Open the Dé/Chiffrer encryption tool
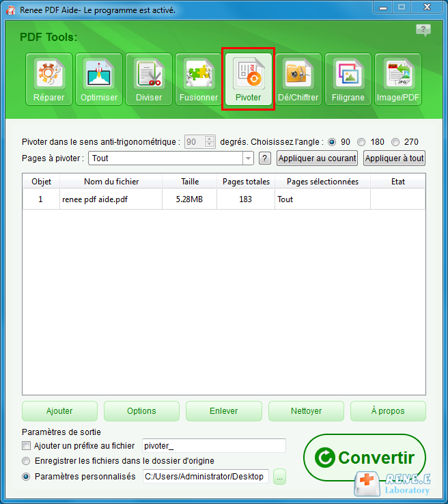 point(298,79)
